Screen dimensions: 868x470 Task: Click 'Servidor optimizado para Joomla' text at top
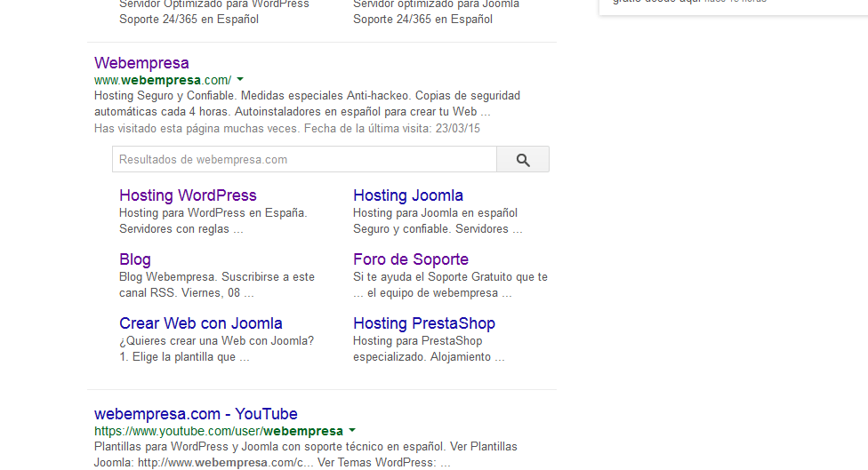[x=436, y=4]
